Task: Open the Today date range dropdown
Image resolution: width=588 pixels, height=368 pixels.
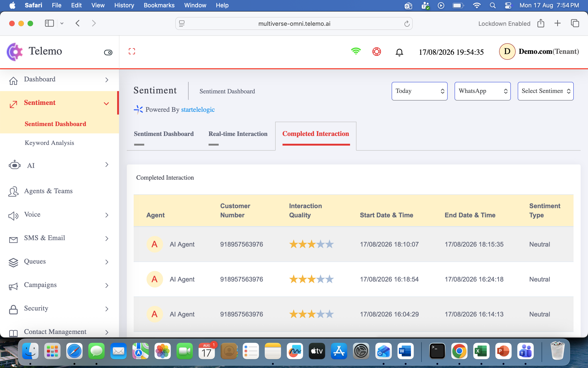Action: [x=419, y=91]
